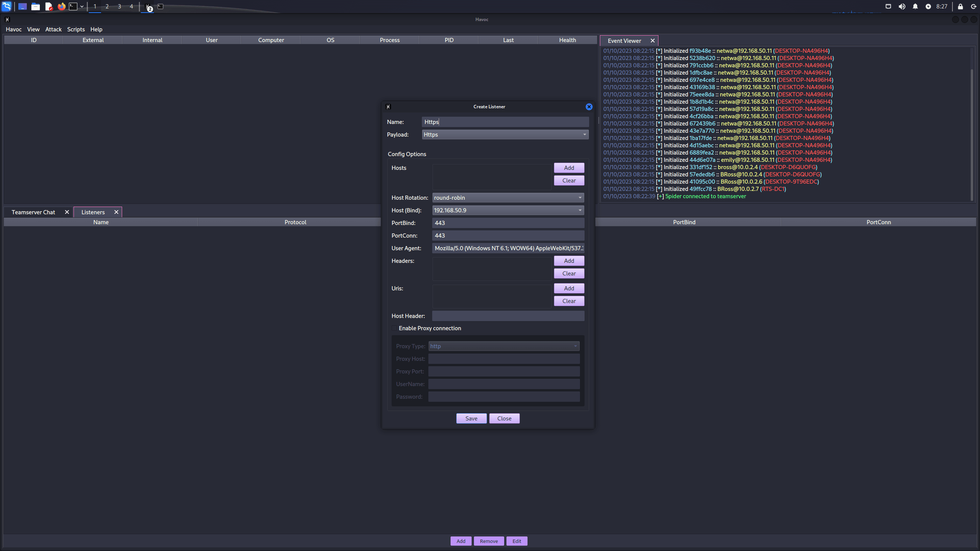Image resolution: width=980 pixels, height=551 pixels.
Task: Open the file manager from the taskbar
Action: tap(36, 7)
